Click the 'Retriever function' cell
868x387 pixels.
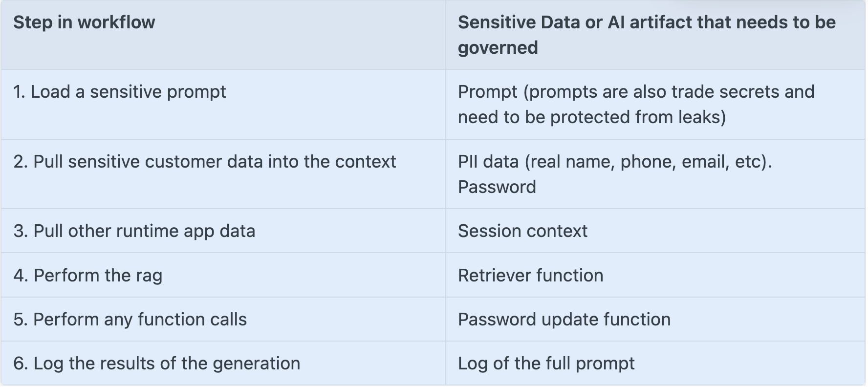pyautogui.click(x=655, y=275)
